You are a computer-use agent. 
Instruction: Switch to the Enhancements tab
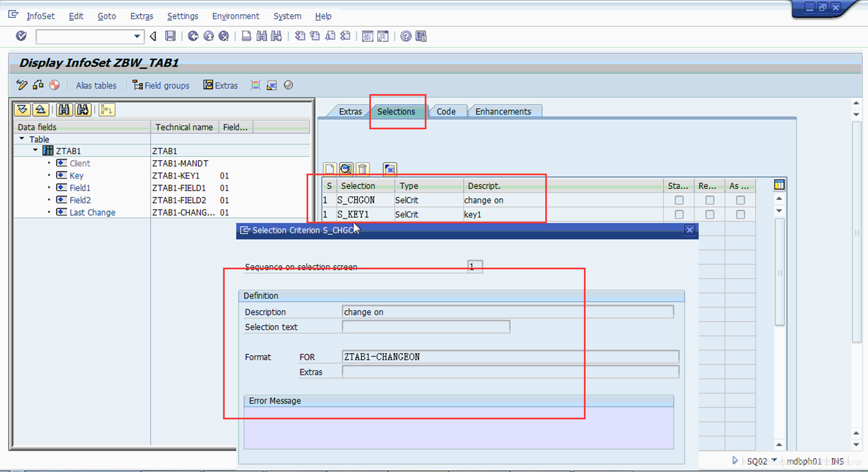pos(503,111)
